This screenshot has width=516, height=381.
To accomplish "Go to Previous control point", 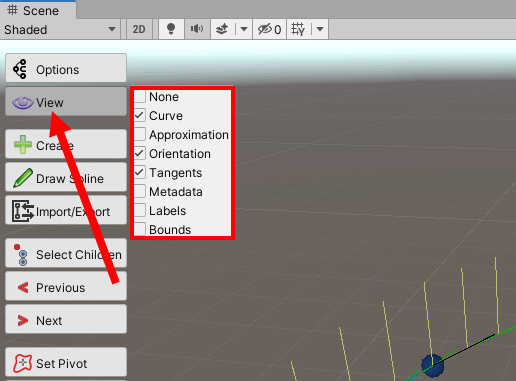I will [66, 286].
